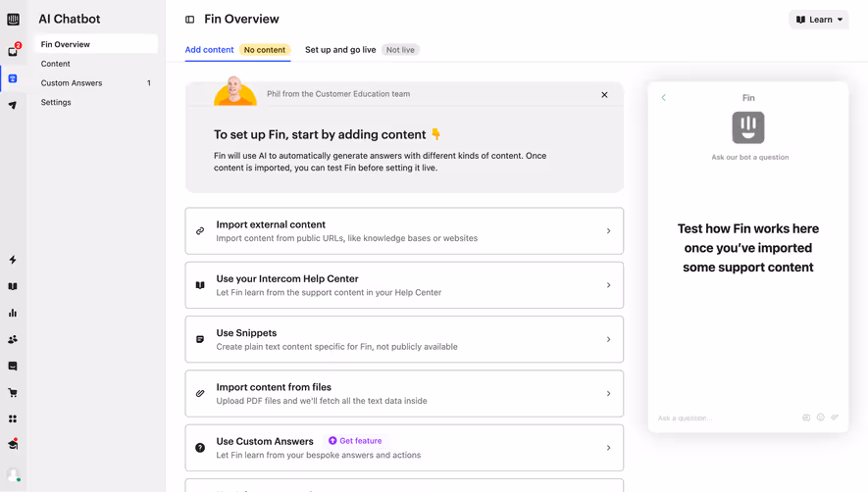Open the lightning bolt Automation icon
Screen dimensions: 868x492
coord(13,260)
